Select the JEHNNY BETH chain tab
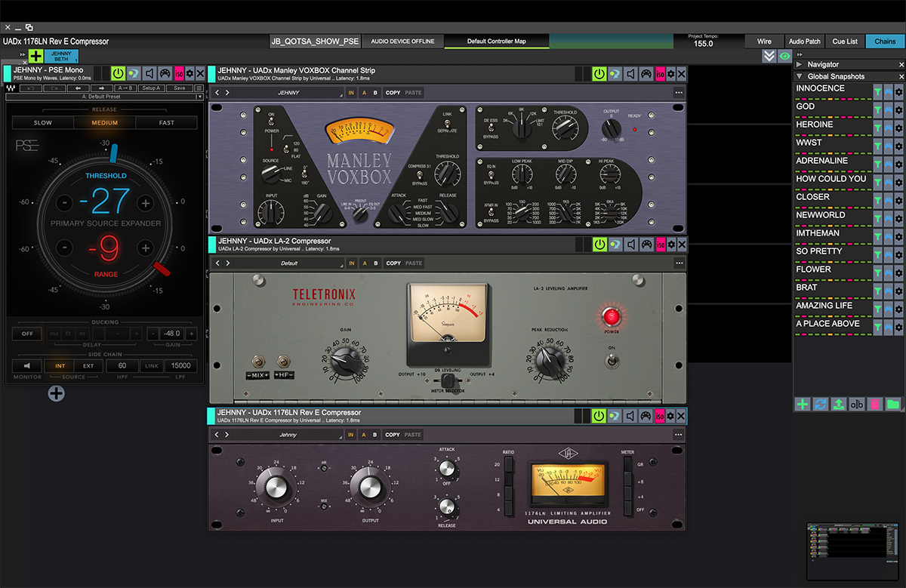The width and height of the screenshot is (906, 588). 61,56
